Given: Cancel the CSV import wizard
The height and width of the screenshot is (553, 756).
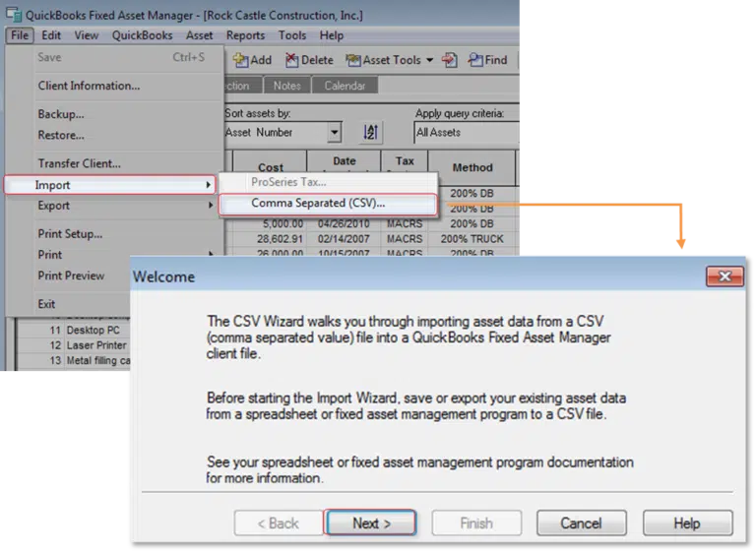Looking at the screenshot, I should (x=581, y=523).
